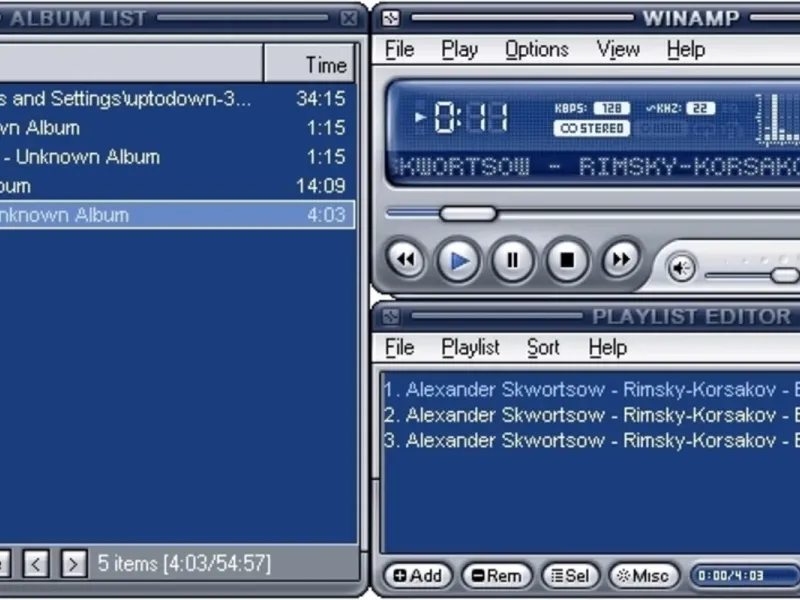The image size is (800, 600).
Task: Click the Sel button in Playlist Editor
Action: pyautogui.click(x=570, y=576)
